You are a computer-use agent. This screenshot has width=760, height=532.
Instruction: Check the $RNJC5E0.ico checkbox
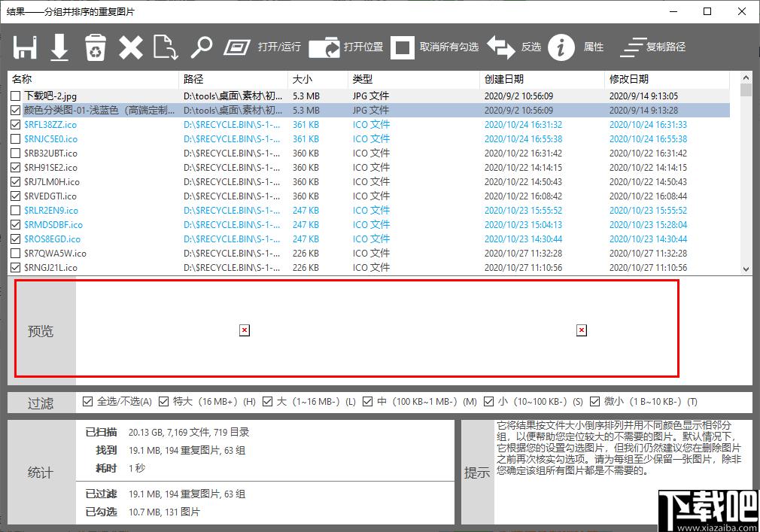[x=16, y=138]
